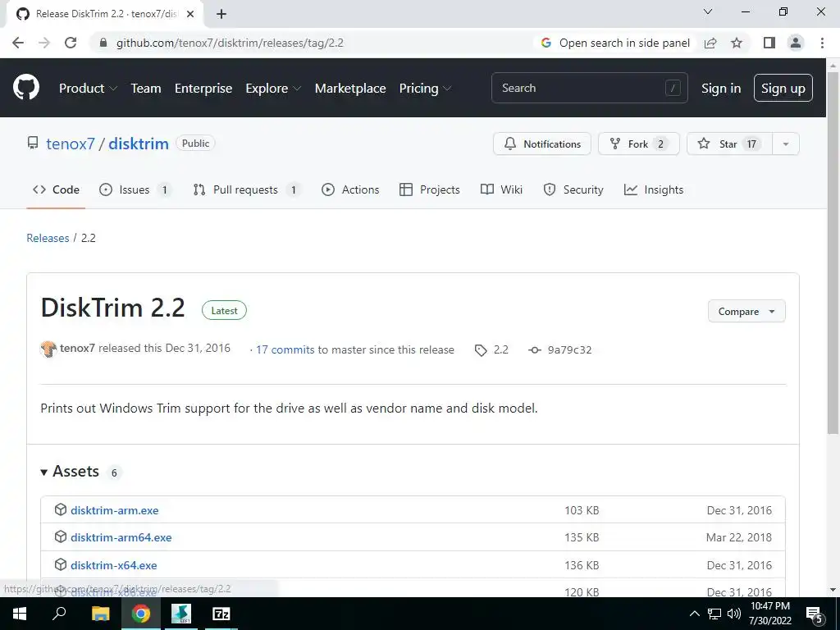Open the Compare dropdown button
Screen dimensions: 840x630
click(746, 311)
